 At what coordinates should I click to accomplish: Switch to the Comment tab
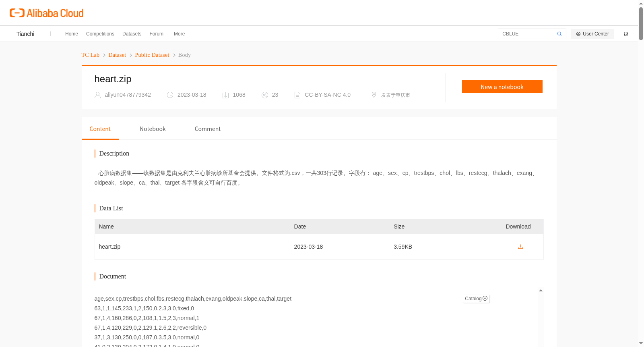(208, 129)
